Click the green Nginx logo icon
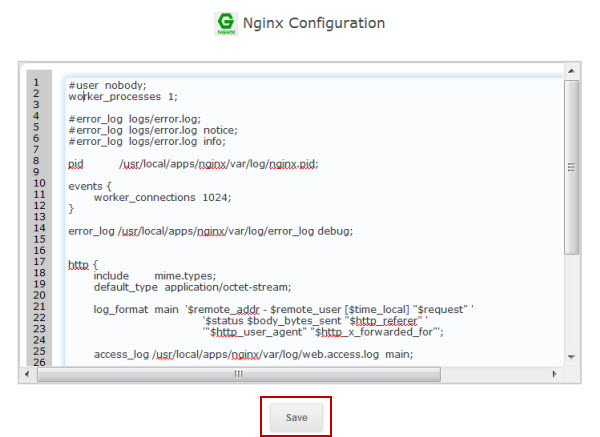600x437 pixels. coord(226,23)
